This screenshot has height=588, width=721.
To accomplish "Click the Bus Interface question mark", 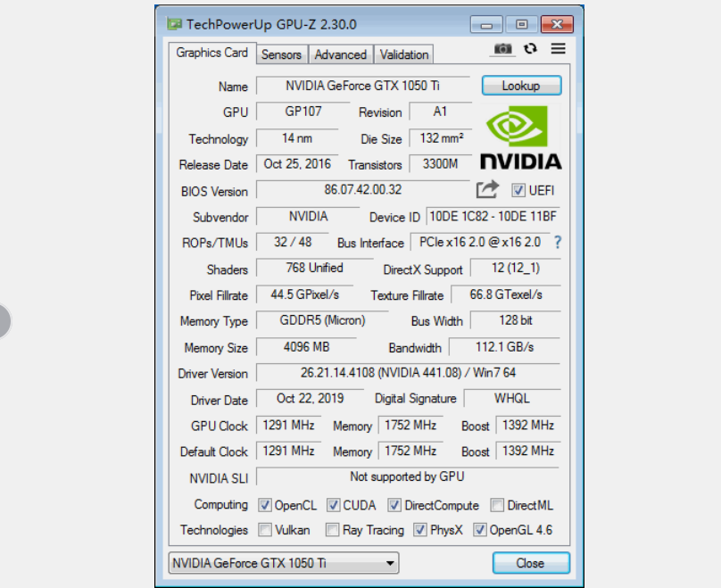I will pos(558,243).
